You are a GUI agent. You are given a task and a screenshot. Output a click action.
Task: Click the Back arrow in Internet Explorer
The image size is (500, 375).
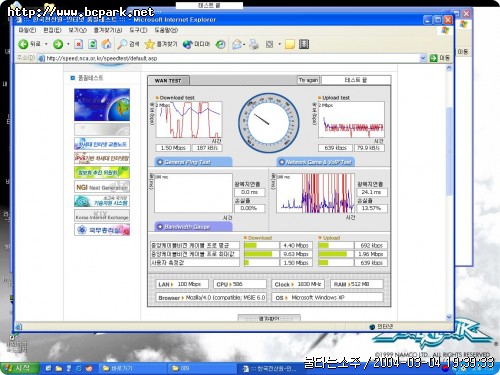(23, 44)
